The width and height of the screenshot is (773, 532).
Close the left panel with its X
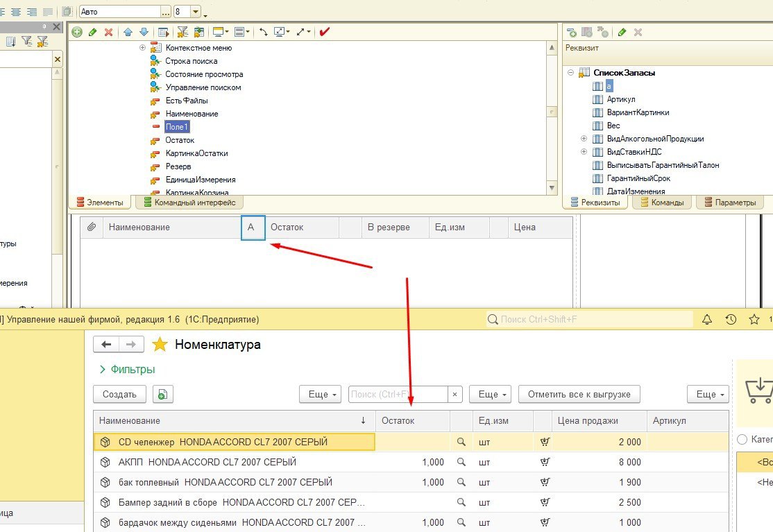56,26
